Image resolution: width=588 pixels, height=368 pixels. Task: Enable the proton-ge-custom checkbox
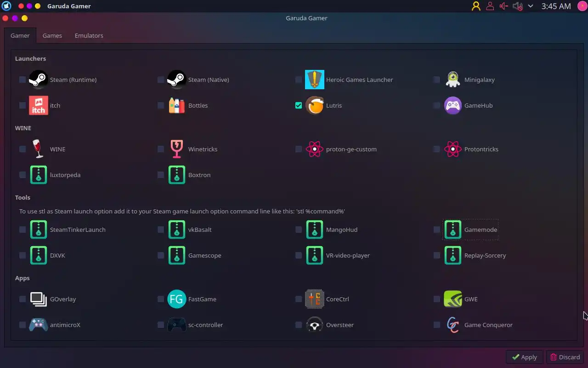(x=299, y=149)
